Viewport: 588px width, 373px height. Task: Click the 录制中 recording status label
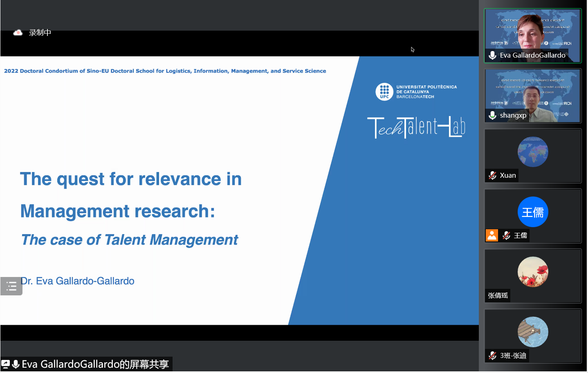(40, 33)
